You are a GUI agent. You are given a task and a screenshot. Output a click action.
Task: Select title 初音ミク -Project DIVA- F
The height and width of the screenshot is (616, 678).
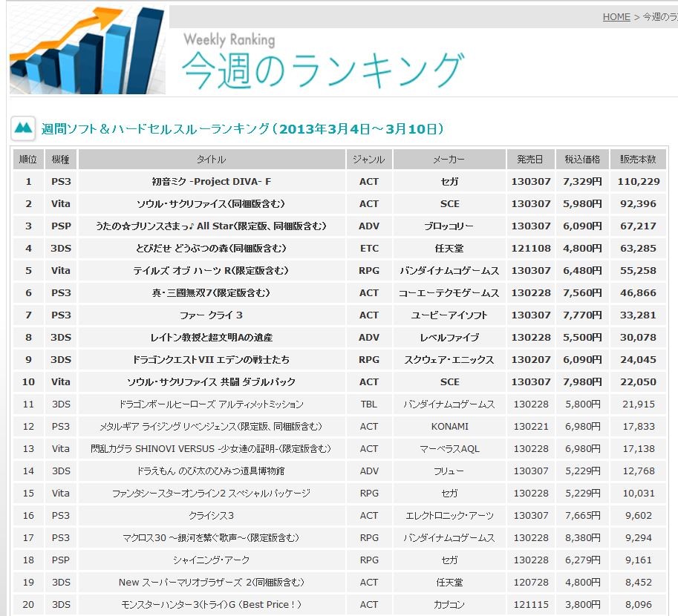click(x=212, y=182)
